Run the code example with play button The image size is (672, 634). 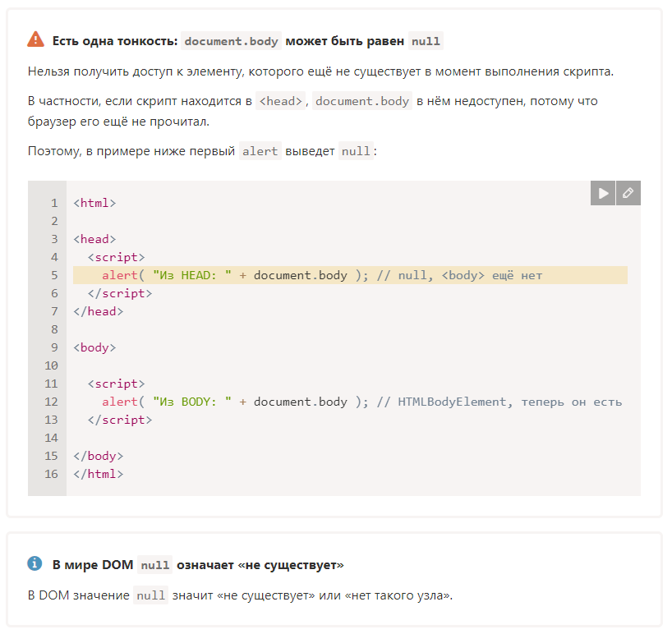pos(602,193)
